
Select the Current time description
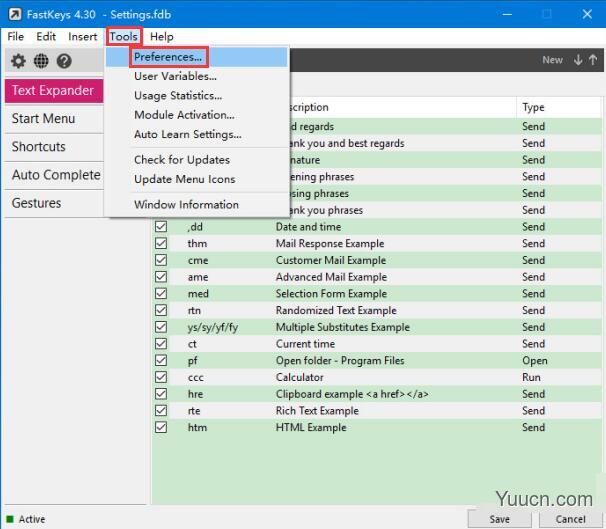point(305,344)
